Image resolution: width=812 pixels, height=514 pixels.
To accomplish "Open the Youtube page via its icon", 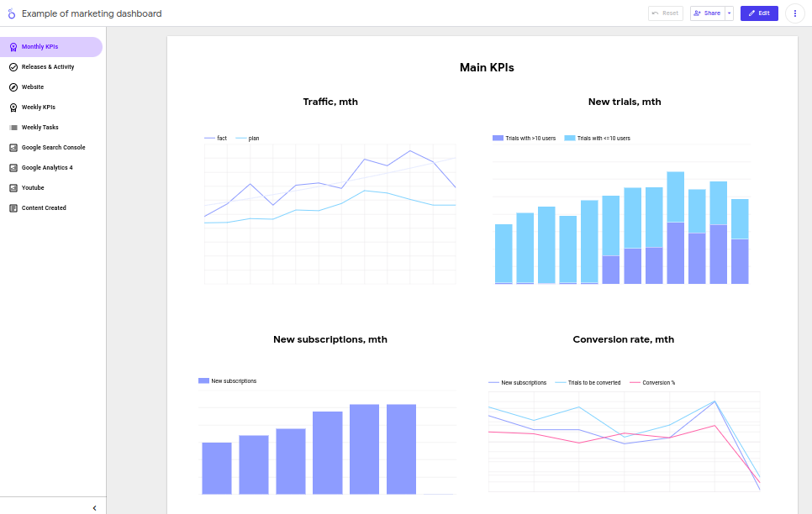I will tap(13, 187).
